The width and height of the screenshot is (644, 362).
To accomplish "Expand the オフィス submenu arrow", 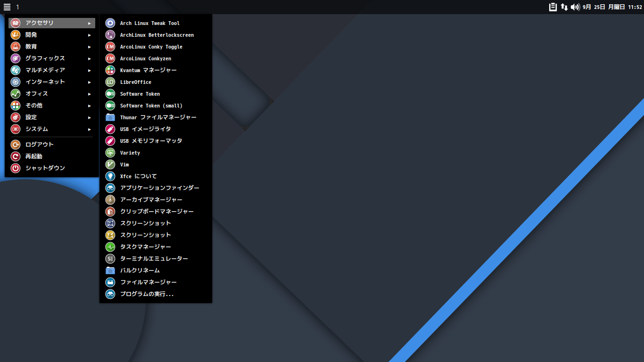I will click(x=90, y=94).
